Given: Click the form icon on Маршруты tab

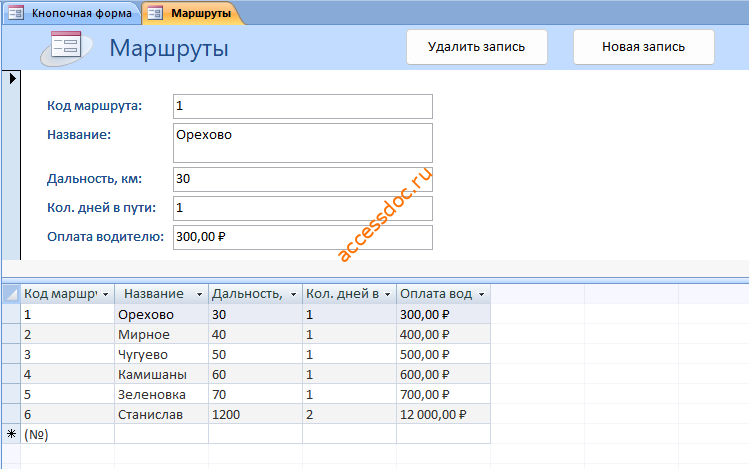Looking at the screenshot, I should (155, 13).
